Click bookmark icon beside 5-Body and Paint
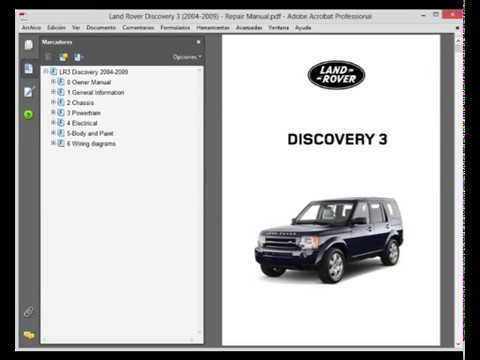Viewport: 480px width, 360px height. [61, 133]
